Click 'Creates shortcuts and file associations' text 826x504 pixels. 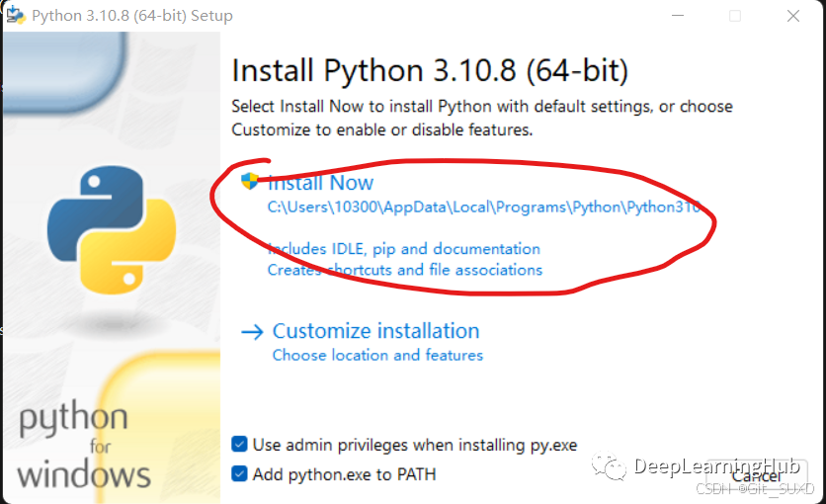[x=405, y=270]
